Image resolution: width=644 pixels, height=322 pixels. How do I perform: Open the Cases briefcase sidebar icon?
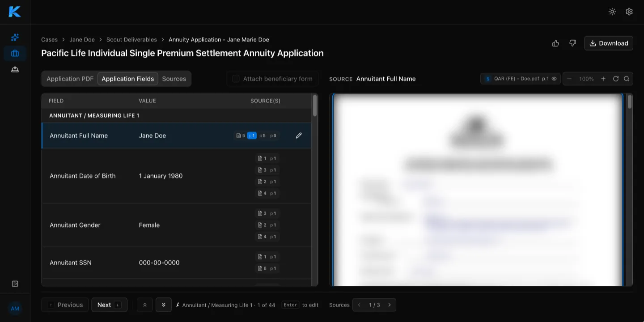click(15, 53)
